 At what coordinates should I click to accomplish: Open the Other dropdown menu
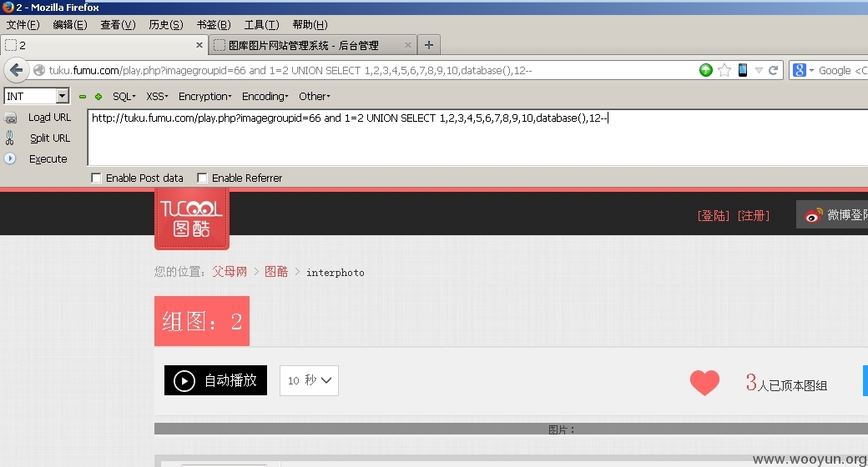pos(315,96)
